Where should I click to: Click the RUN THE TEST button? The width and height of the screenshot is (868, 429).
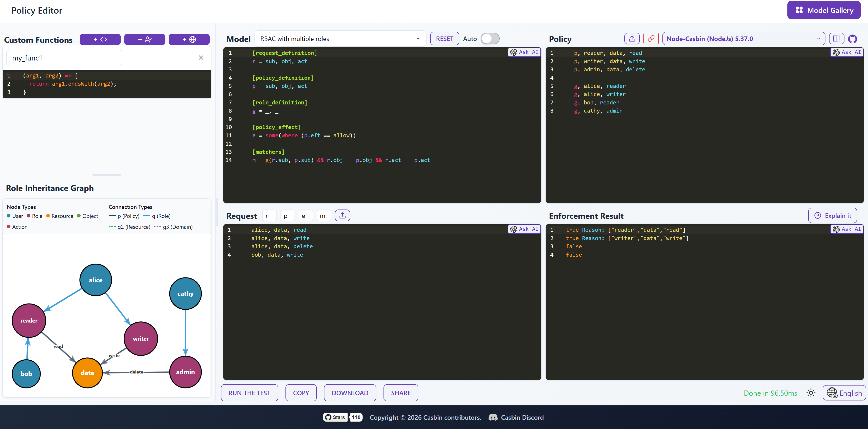tap(249, 393)
